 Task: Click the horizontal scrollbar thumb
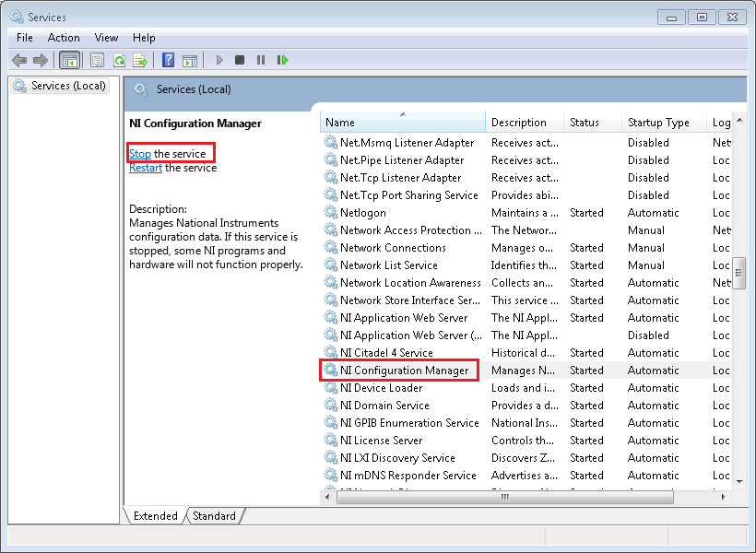click(504, 497)
